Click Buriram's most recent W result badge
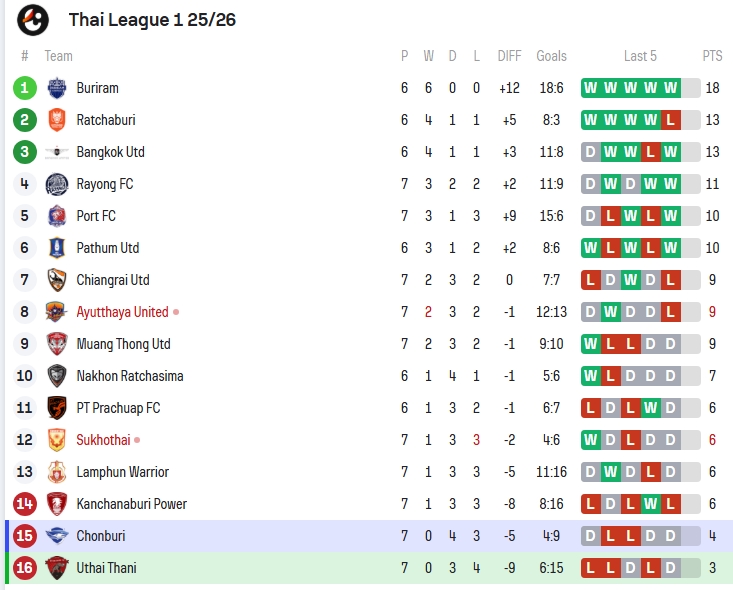The width and height of the screenshot is (733, 590). pos(670,88)
